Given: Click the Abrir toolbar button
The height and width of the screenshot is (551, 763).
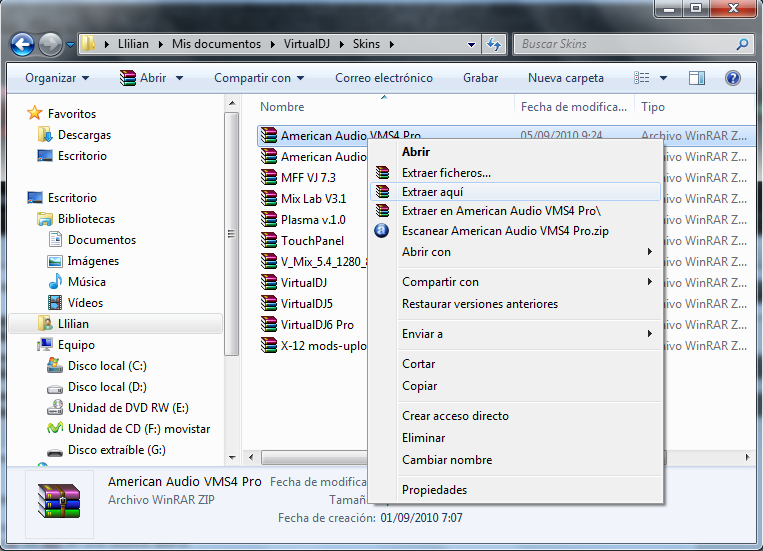Looking at the screenshot, I should (143, 78).
